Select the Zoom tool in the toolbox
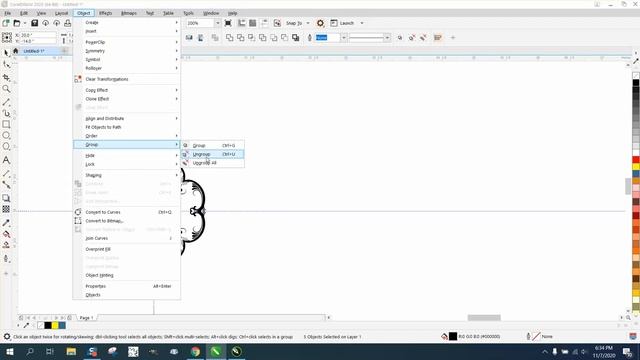640x360 pixels. (x=6, y=89)
